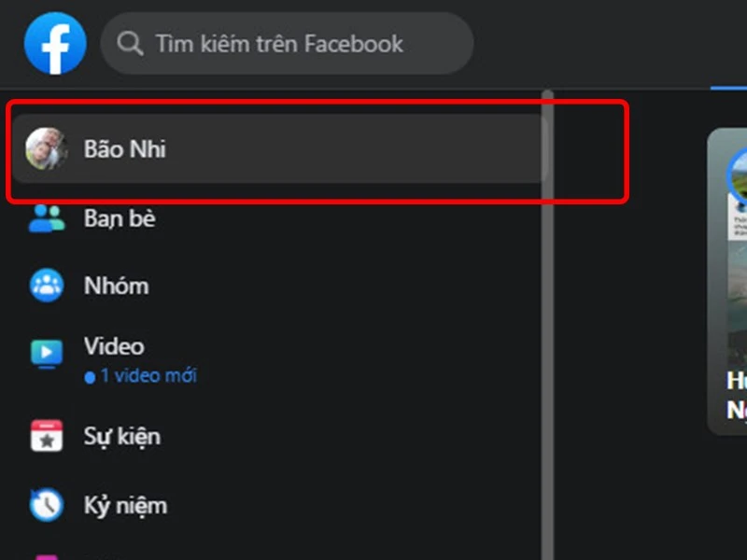
Task: Click the Sự kiện (Events) star icon
Action: 45,435
